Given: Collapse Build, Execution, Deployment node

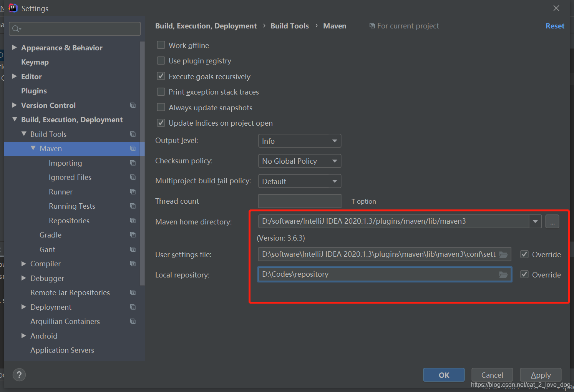Looking at the screenshot, I should coord(15,119).
